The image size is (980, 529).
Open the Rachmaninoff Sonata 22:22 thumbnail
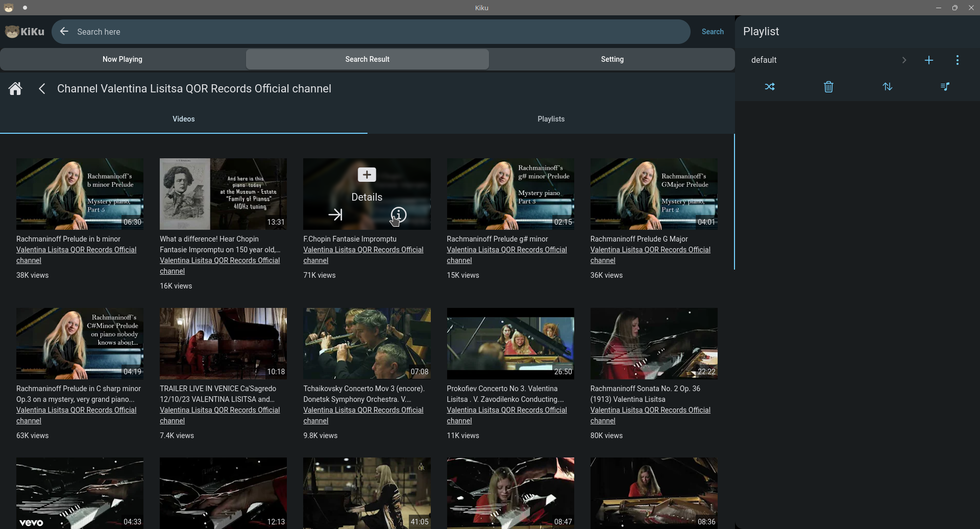tap(654, 344)
